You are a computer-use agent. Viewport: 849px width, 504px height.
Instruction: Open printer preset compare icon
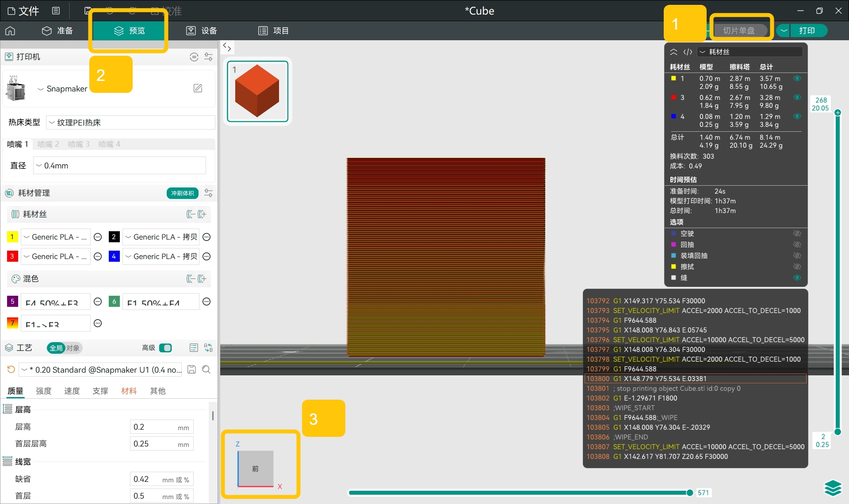pyautogui.click(x=208, y=57)
